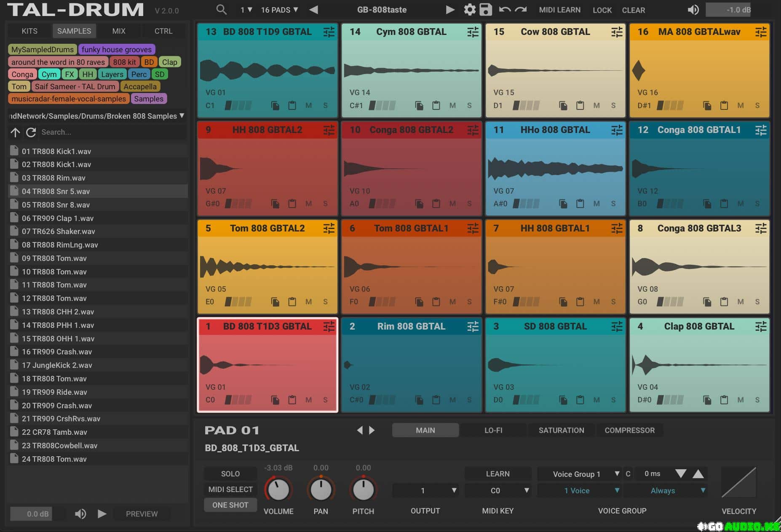Open the OUTPUT 1 dropdown
The height and width of the screenshot is (532, 781).
425,490
